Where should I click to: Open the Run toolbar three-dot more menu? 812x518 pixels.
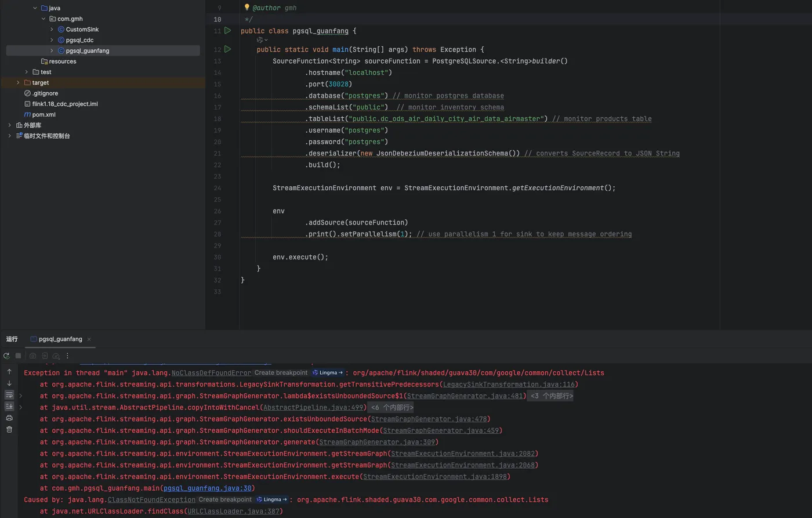tap(67, 356)
